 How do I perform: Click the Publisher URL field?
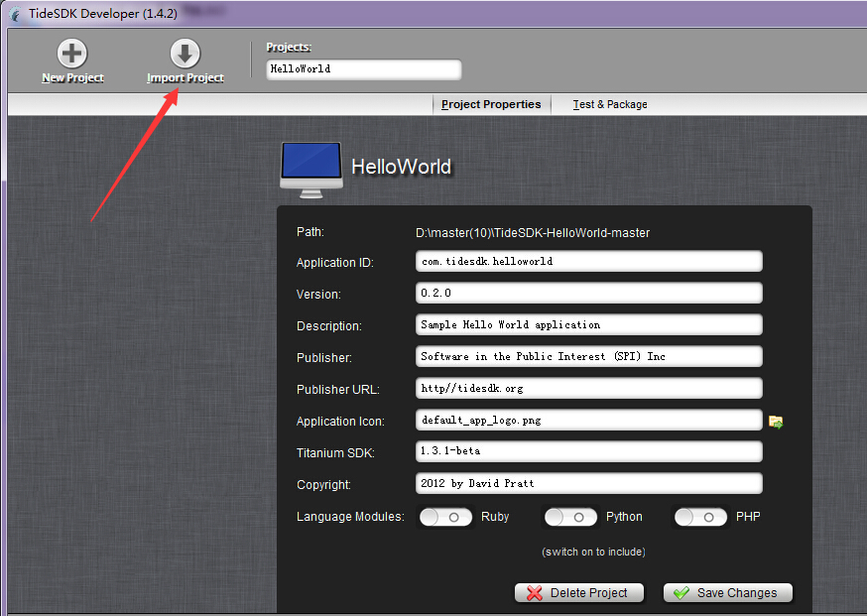pos(589,388)
